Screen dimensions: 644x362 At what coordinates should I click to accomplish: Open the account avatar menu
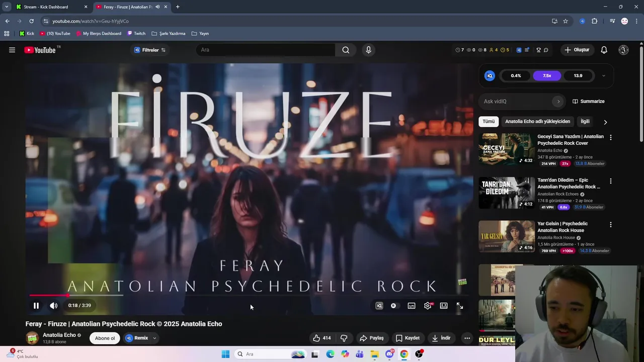pyautogui.click(x=623, y=50)
